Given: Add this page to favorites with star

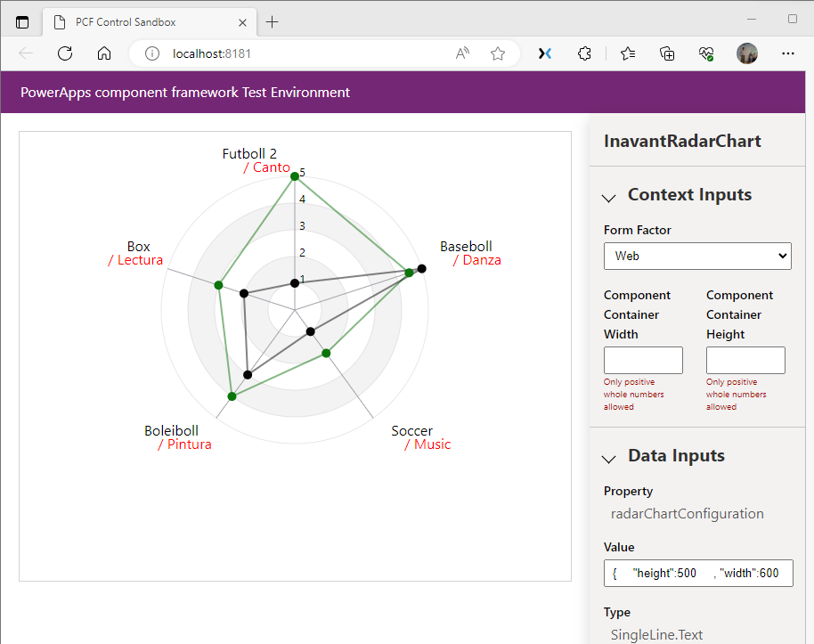Looking at the screenshot, I should tap(498, 53).
